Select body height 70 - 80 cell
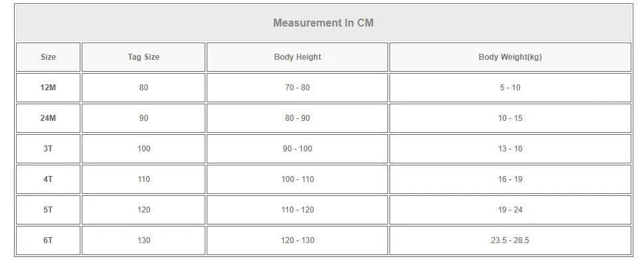644x267 pixels. [x=297, y=88]
